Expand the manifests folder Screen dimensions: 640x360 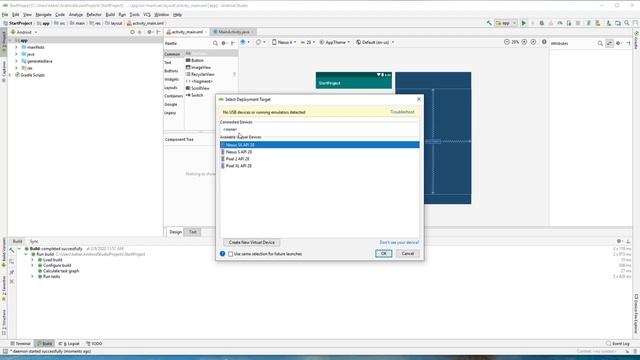[16, 47]
